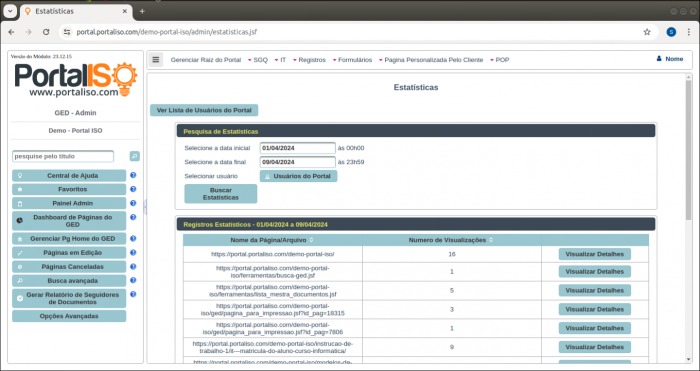
Task: Sort by Numero de Visualizações column
Action: point(451,240)
